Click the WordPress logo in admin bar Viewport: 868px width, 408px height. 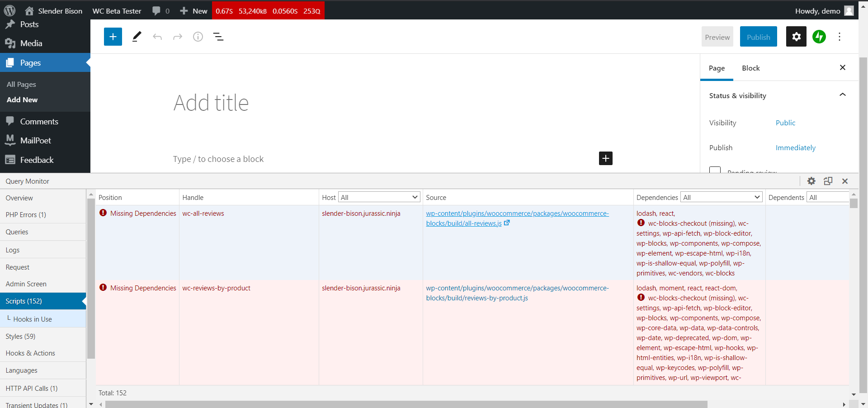pyautogui.click(x=9, y=10)
